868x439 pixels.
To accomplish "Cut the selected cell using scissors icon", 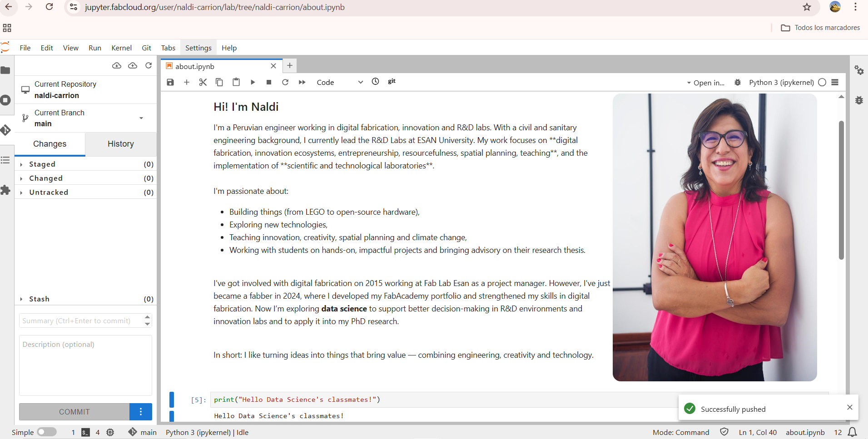I will [203, 82].
